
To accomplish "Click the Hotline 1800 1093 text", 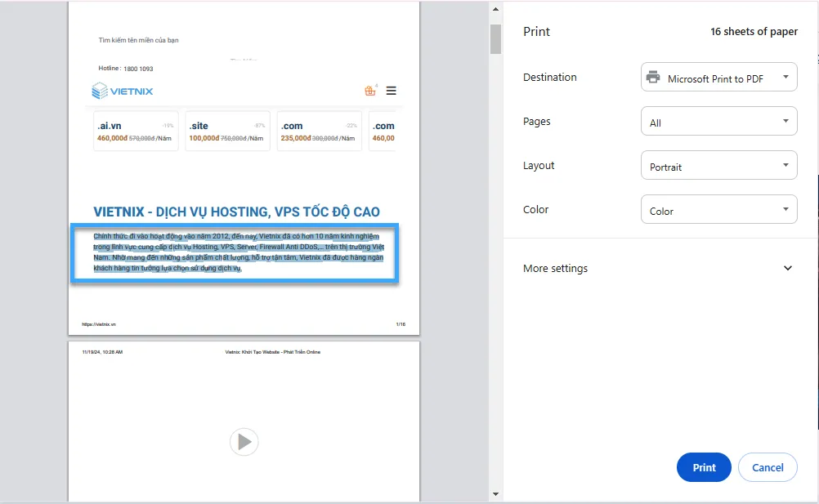I will [125, 69].
